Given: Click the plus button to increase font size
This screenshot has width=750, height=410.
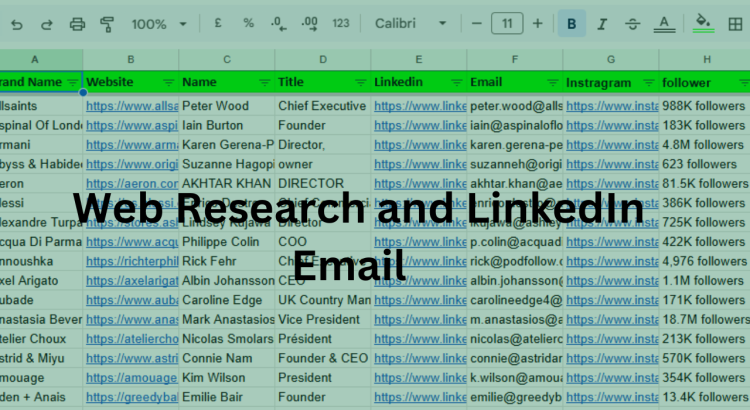Looking at the screenshot, I should (x=538, y=24).
